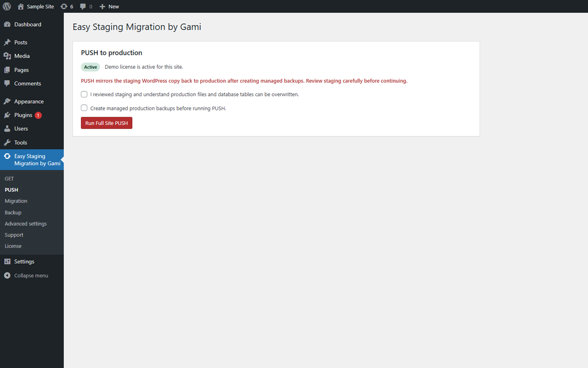Click the Collapse menu arrow icon

[7, 276]
